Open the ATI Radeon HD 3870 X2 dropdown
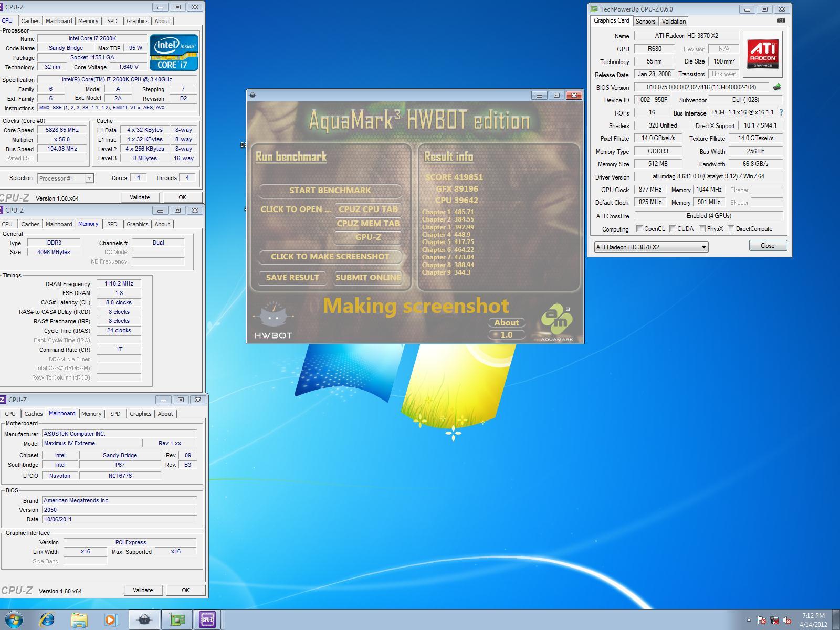This screenshot has height=630, width=840. 651,247
